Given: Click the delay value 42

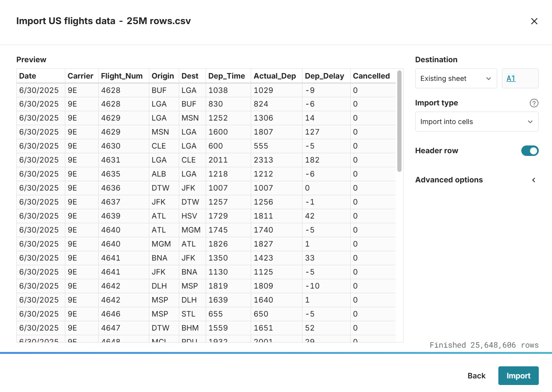Looking at the screenshot, I should (327, 216).
